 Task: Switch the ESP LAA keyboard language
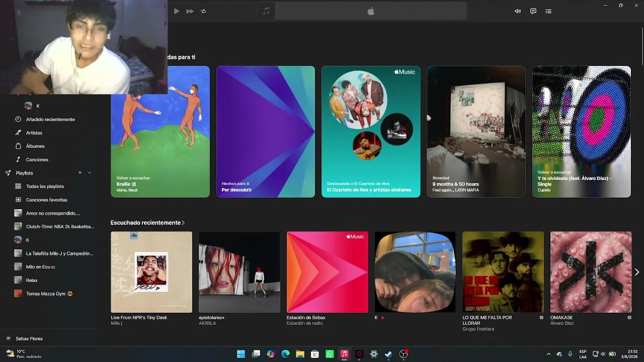point(583,354)
